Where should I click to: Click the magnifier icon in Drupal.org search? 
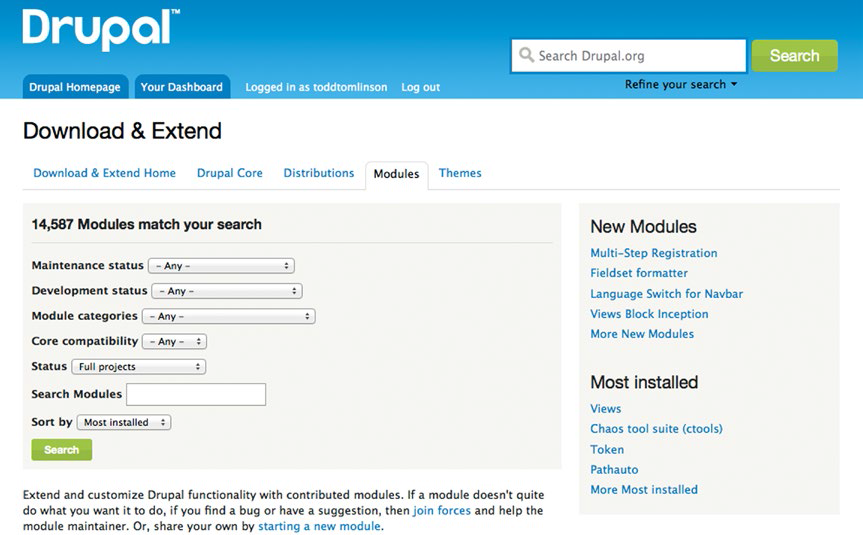(526, 55)
